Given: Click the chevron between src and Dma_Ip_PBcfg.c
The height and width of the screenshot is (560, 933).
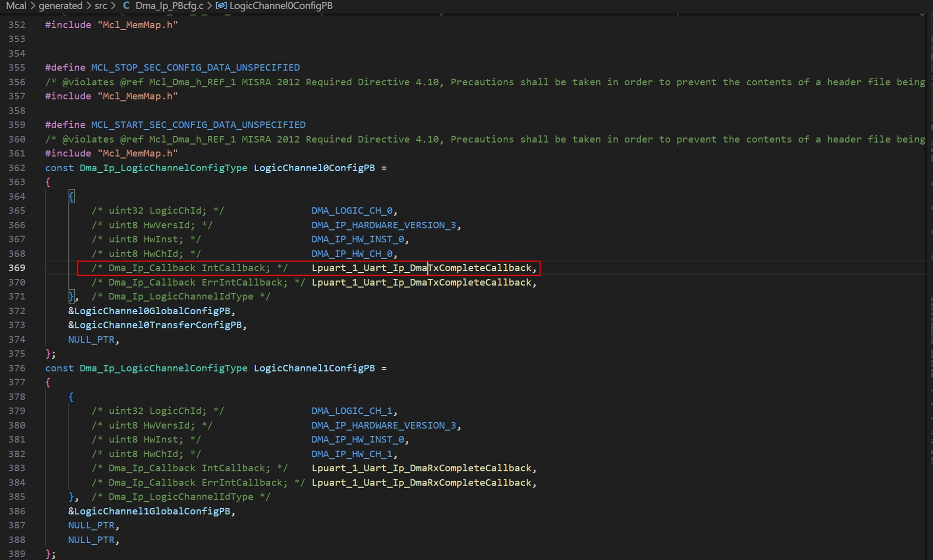Looking at the screenshot, I should pos(113,6).
